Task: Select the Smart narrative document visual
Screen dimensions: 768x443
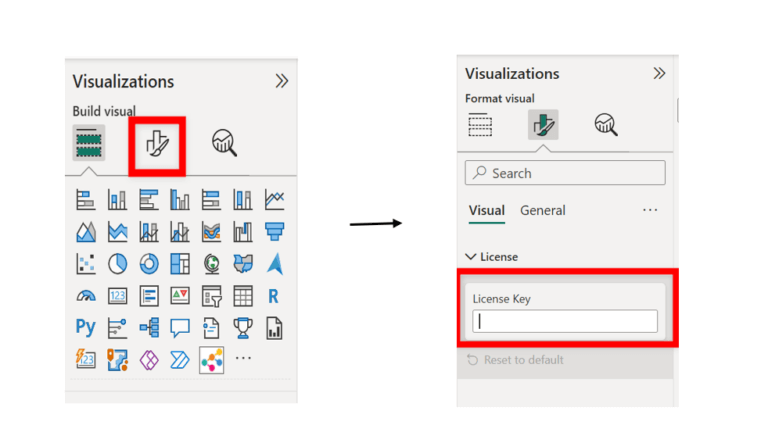Action: click(211, 328)
